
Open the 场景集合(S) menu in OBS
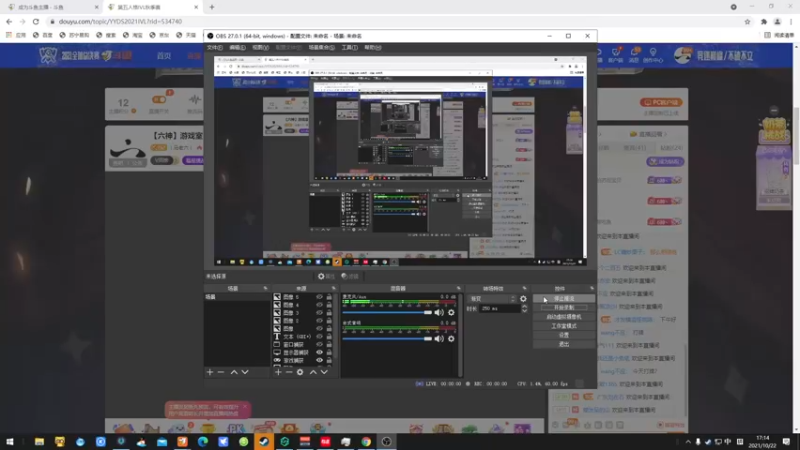pos(321,47)
